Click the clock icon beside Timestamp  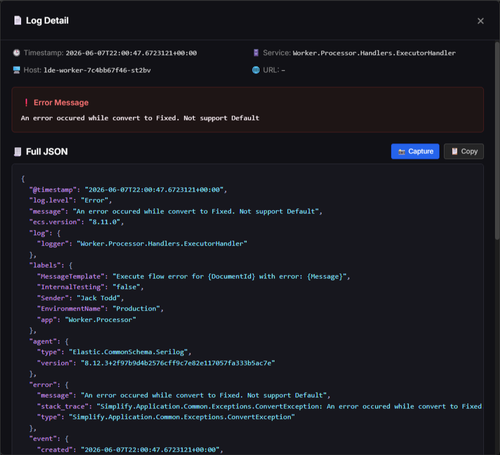(16, 53)
